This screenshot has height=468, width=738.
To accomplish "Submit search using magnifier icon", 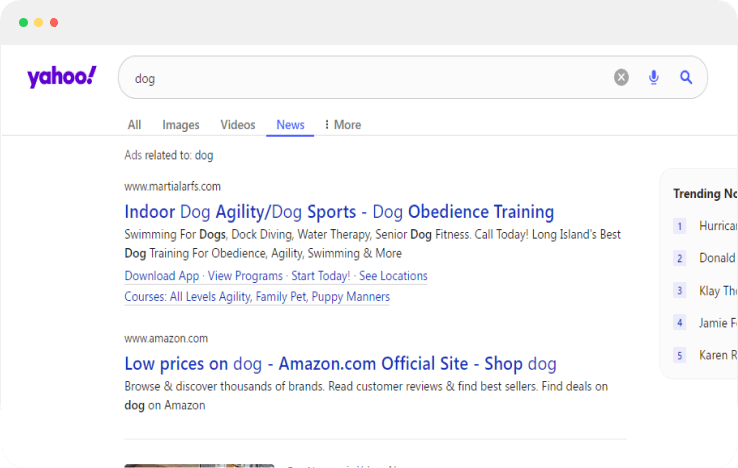I will point(686,77).
